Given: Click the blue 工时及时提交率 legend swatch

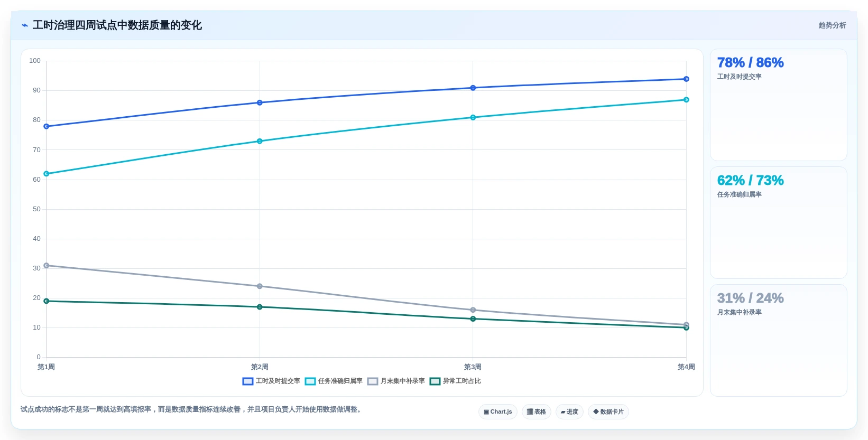Looking at the screenshot, I should tap(248, 381).
